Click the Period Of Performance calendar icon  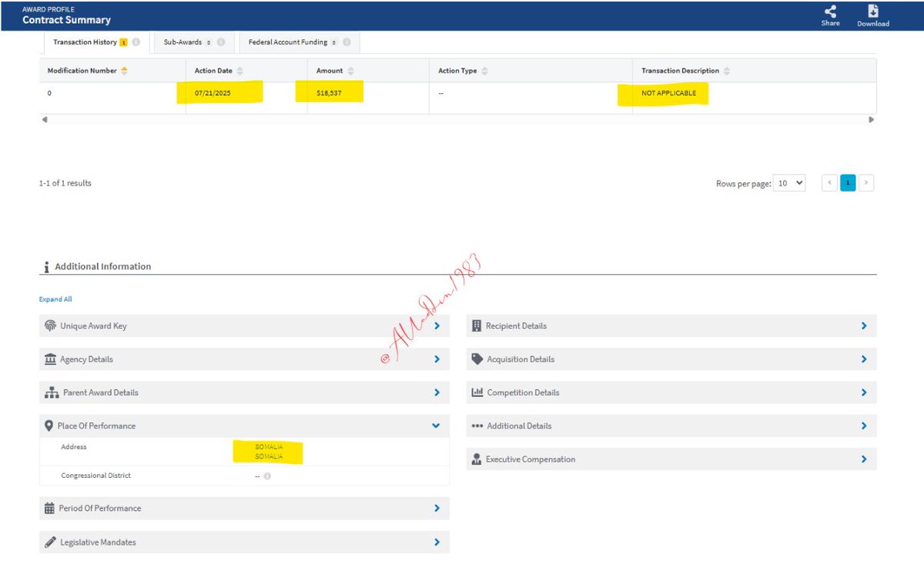50,508
